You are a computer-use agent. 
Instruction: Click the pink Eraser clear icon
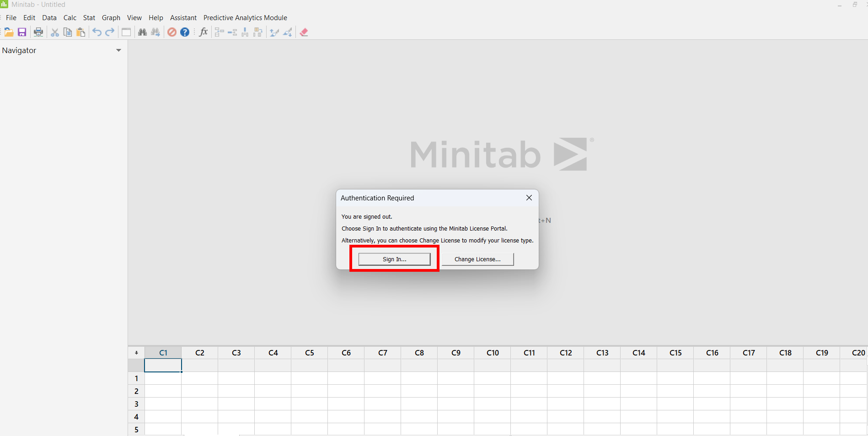[x=304, y=32]
